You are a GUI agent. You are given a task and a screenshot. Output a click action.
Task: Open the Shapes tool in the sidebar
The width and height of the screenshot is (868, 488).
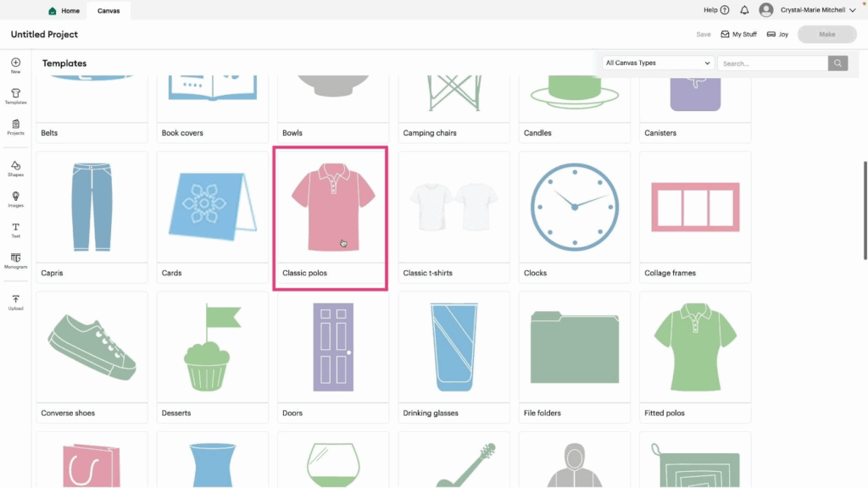point(15,169)
